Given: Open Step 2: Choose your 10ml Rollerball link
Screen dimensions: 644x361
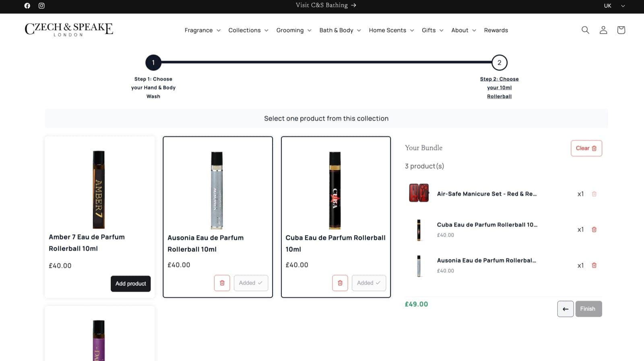Looking at the screenshot, I should [x=500, y=88].
